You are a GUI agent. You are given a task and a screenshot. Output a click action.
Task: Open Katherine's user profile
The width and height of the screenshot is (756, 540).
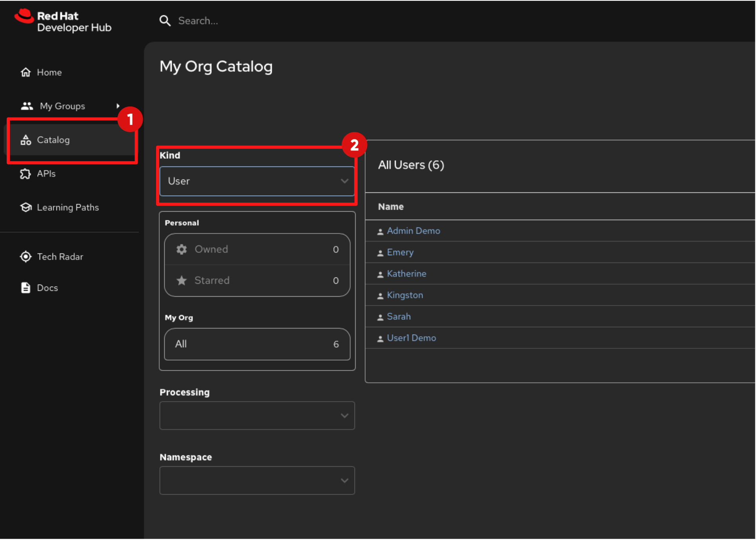coord(407,274)
